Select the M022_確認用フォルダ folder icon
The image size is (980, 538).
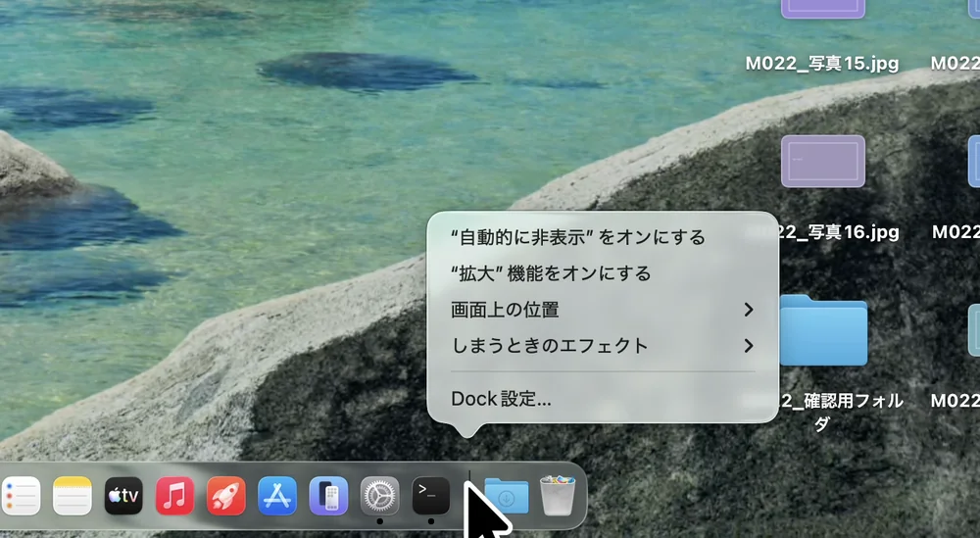pyautogui.click(x=823, y=330)
